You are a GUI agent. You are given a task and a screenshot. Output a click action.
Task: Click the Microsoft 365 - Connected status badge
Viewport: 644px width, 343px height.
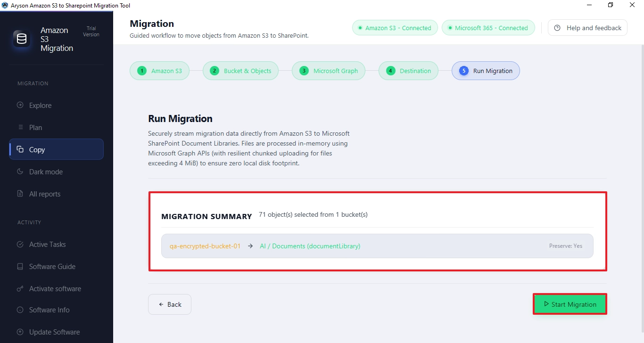coord(488,28)
